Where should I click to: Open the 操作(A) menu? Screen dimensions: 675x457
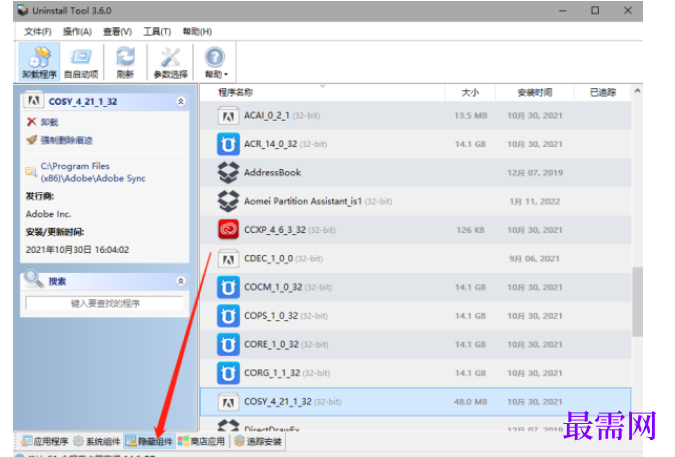pos(77,31)
